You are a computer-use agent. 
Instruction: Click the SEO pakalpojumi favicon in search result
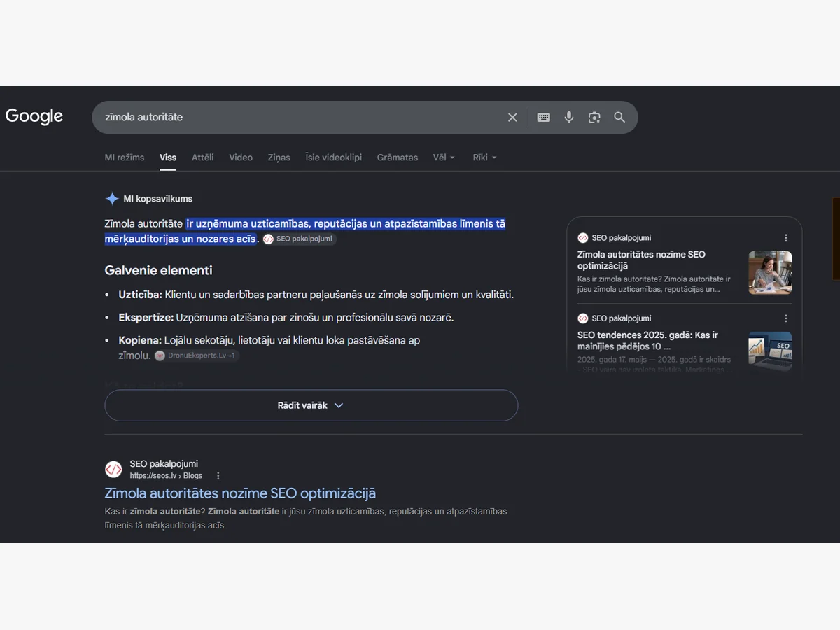[x=113, y=470]
